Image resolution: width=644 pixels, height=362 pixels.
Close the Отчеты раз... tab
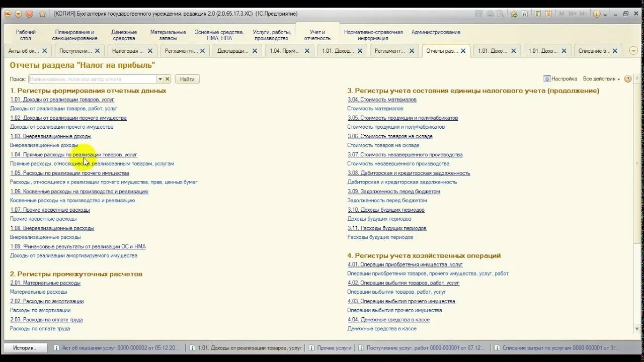pos(464,51)
